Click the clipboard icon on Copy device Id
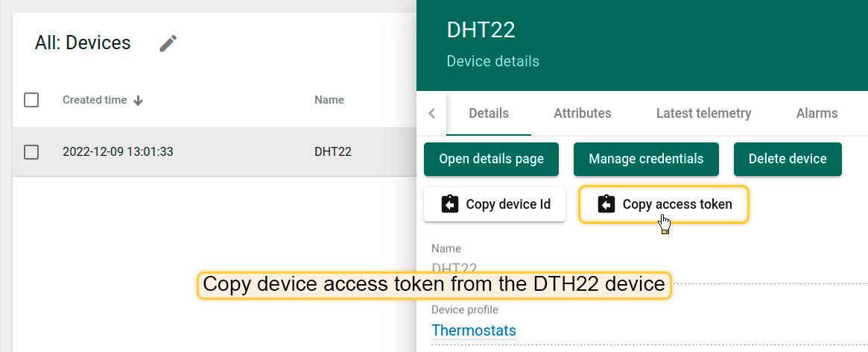Image resolution: width=868 pixels, height=352 pixels. 450,204
